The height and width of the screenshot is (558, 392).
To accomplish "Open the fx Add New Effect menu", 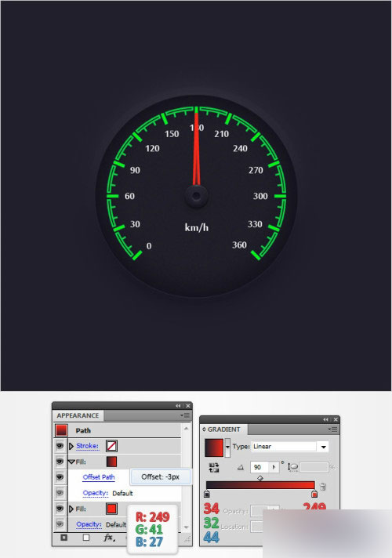I will point(109,538).
